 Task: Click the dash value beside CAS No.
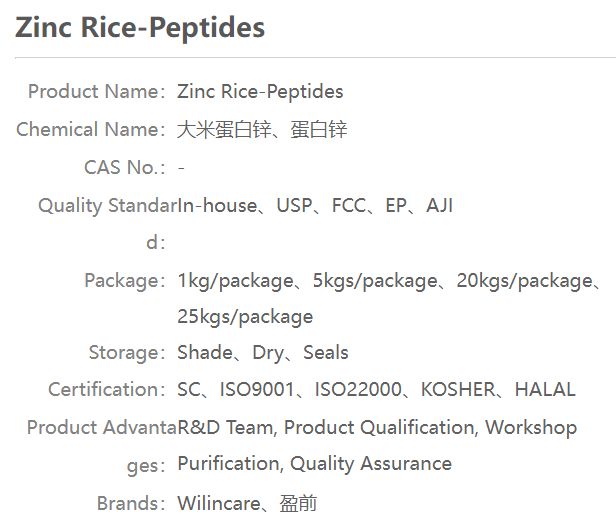point(181,168)
